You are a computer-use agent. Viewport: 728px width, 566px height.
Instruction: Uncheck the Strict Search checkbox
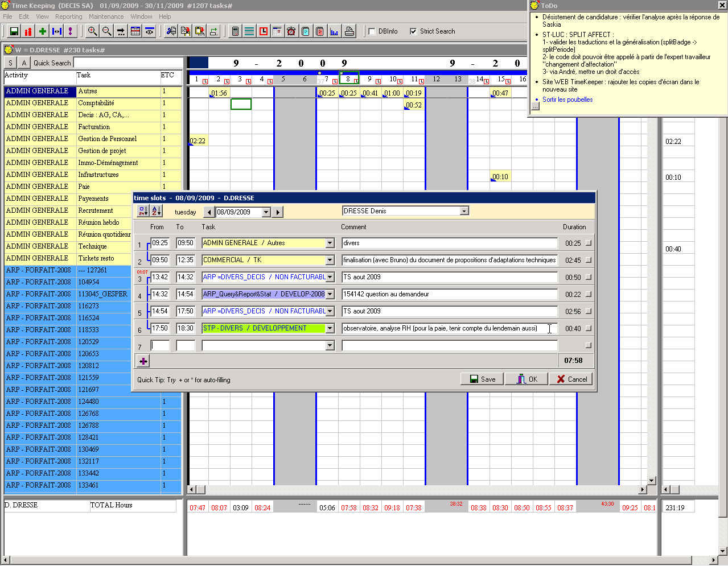pyautogui.click(x=413, y=31)
